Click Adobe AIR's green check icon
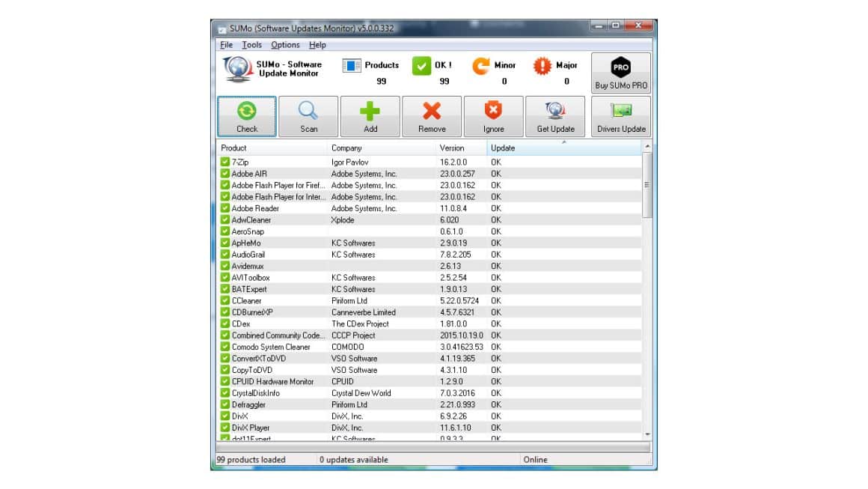This screenshot has height=489, width=868. click(x=224, y=174)
